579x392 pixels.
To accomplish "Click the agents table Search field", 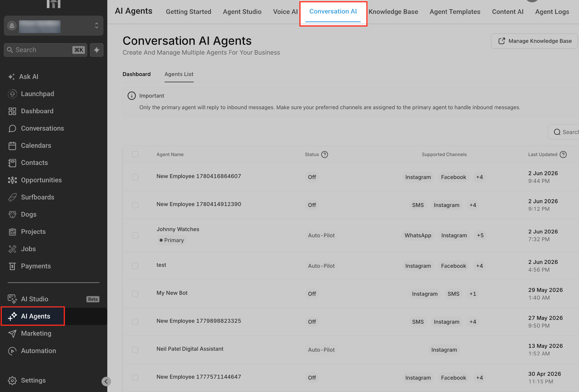I will pyautogui.click(x=564, y=132).
